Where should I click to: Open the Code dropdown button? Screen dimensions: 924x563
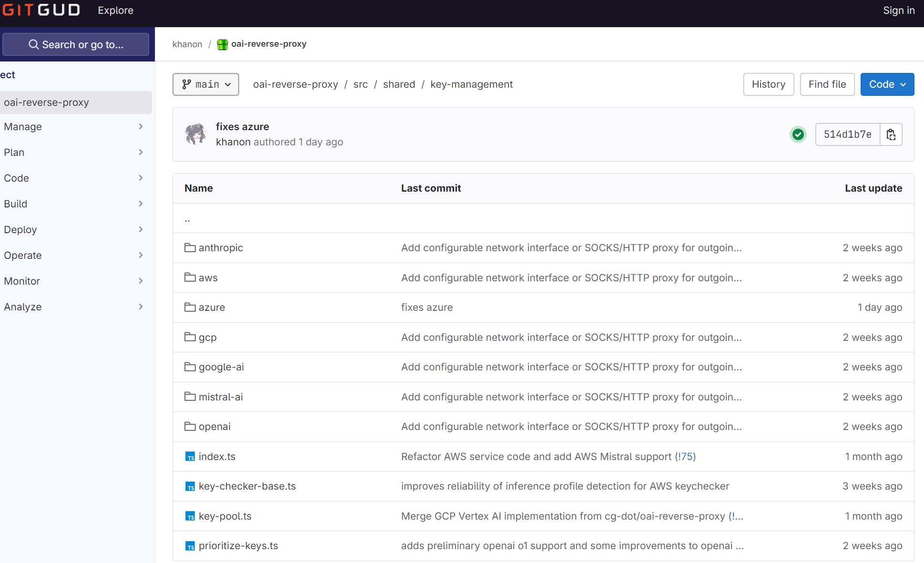[x=887, y=84]
